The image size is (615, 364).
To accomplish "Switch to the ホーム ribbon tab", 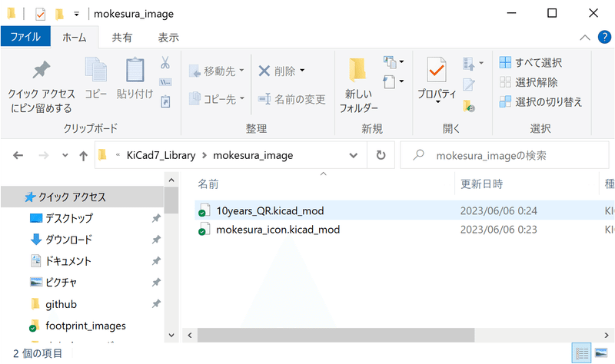I will (75, 37).
